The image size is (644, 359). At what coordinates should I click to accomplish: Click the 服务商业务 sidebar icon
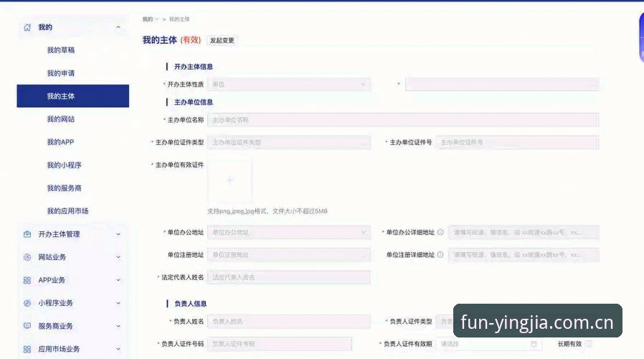pos(27,326)
